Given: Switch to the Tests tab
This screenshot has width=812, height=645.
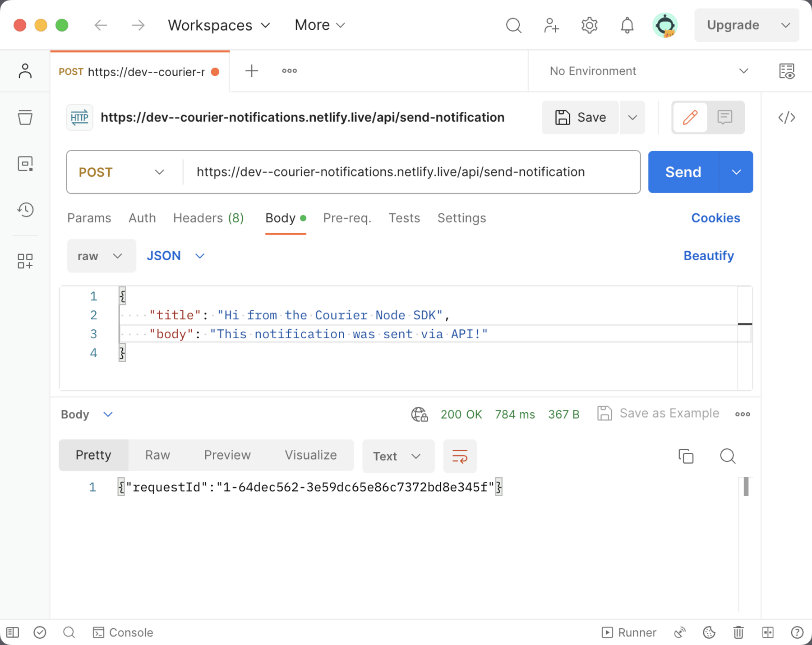Looking at the screenshot, I should pos(404,218).
